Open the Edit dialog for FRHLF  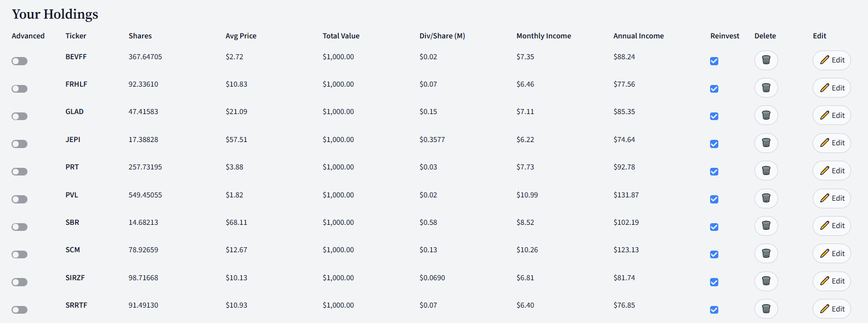(831, 87)
